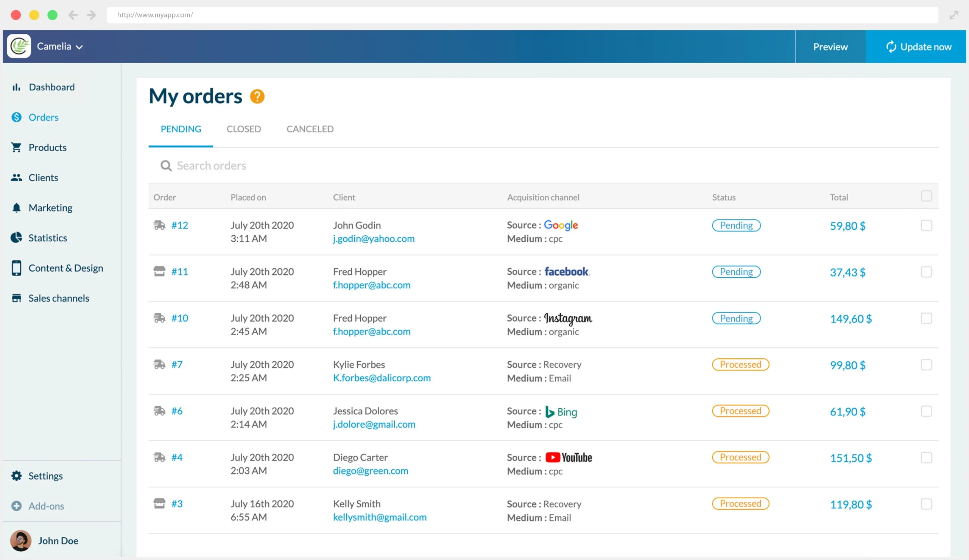Open Sales channels via the storefront icon
Image resolution: width=969 pixels, height=560 pixels.
[16, 298]
